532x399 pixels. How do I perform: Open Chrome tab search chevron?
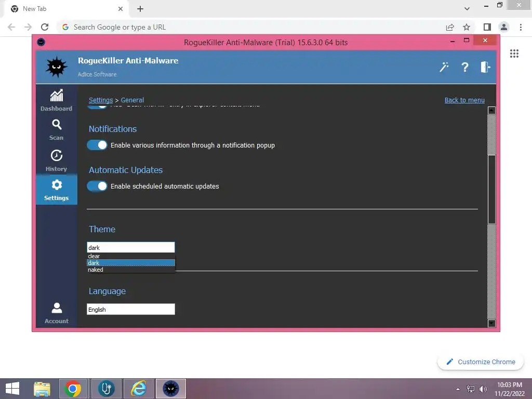pyautogui.click(x=467, y=9)
